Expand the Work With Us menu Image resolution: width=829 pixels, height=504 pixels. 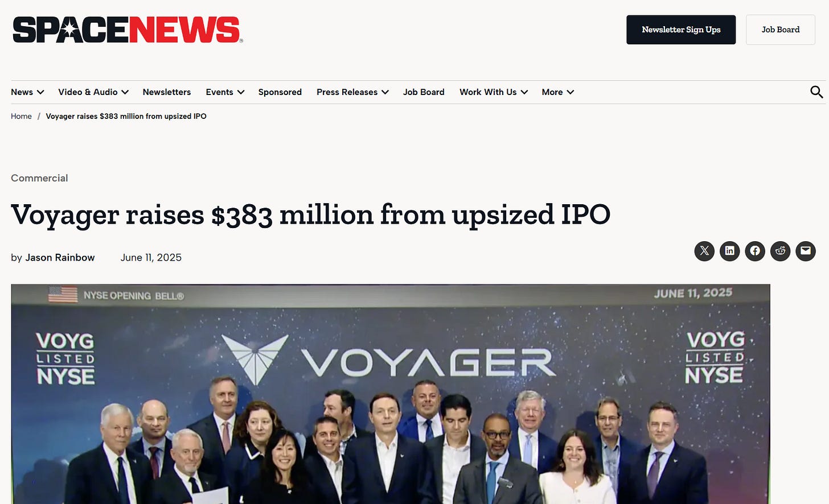494,92
